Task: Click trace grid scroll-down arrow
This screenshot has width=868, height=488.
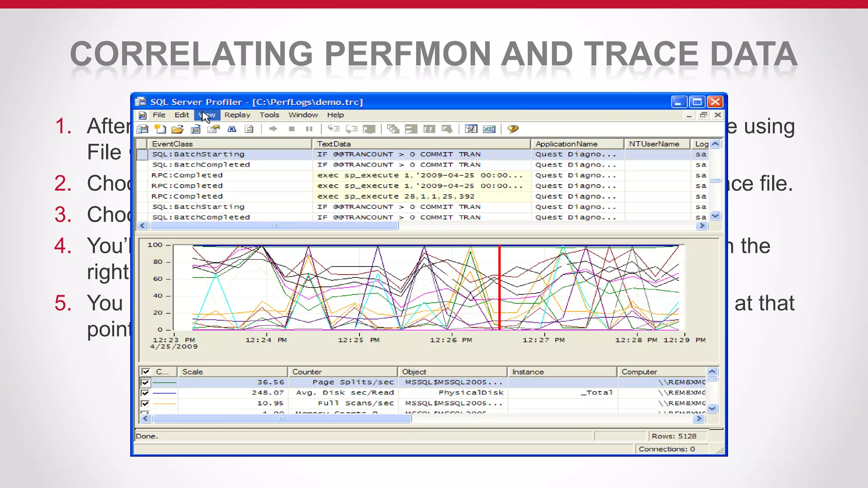Action: [715, 216]
